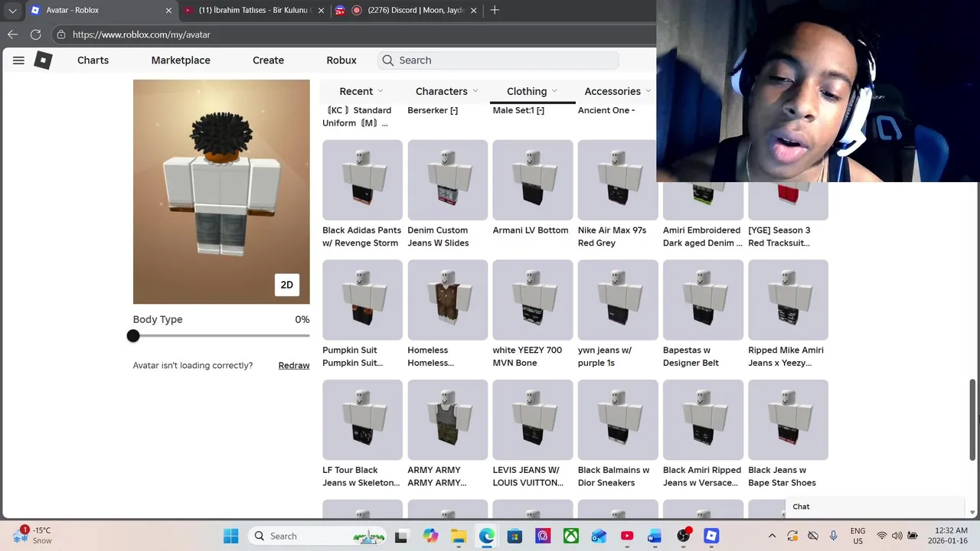The height and width of the screenshot is (551, 980).
Task: Select the ARMY ARMY outfit thumbnail
Action: tap(447, 420)
